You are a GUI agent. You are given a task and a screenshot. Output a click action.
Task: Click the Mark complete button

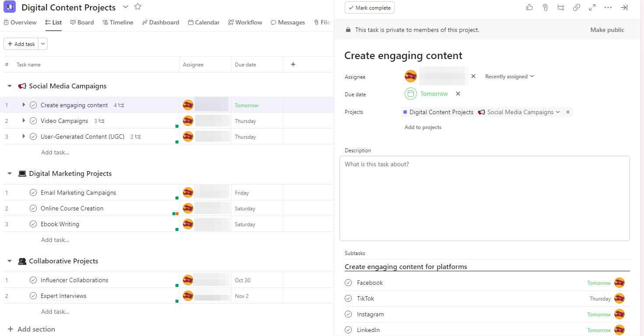(x=370, y=8)
